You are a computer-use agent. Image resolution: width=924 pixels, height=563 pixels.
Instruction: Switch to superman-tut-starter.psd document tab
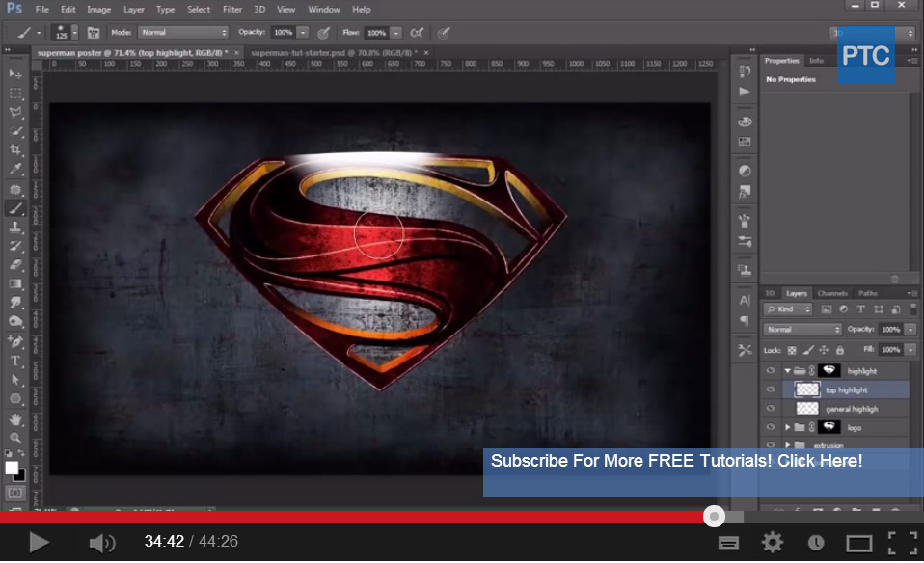pos(334,53)
